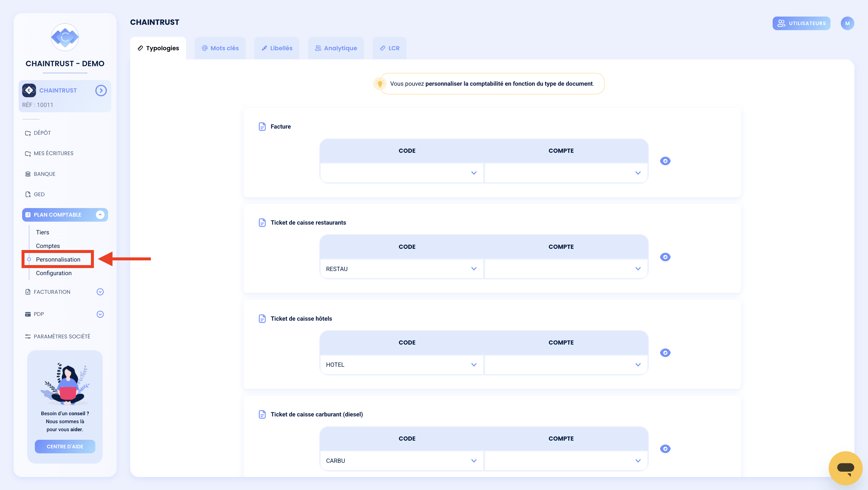Toggle eye icon for carburant (diesel)

pos(665,449)
